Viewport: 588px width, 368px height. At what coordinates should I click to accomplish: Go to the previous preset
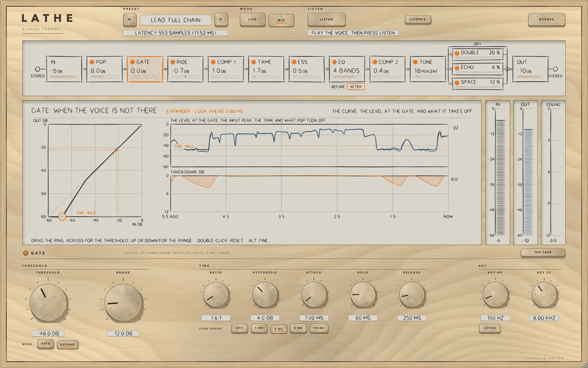(x=129, y=19)
